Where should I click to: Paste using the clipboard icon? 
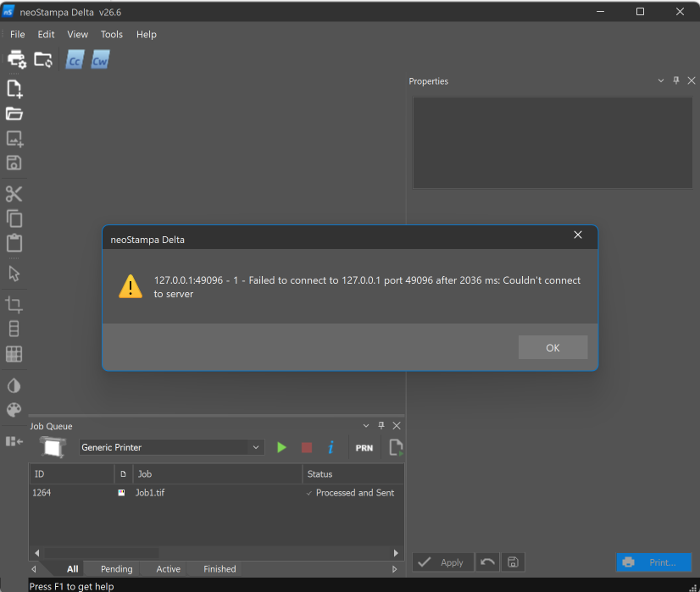pyautogui.click(x=14, y=243)
